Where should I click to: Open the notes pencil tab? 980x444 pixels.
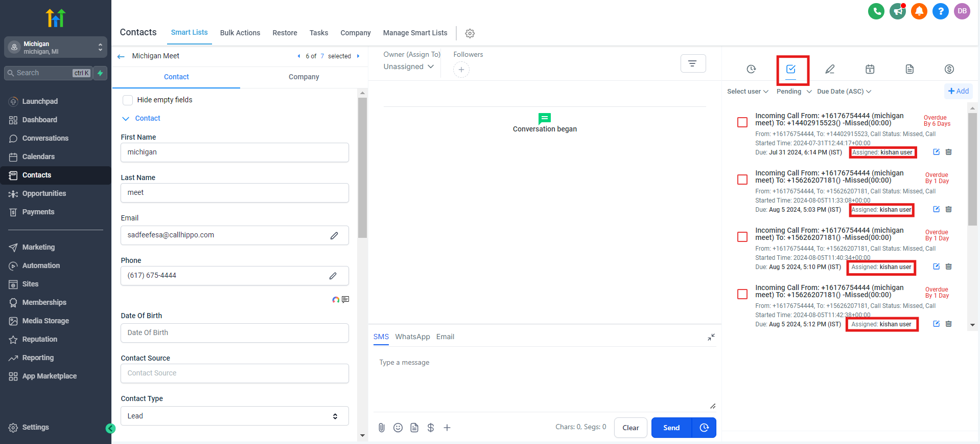click(830, 69)
